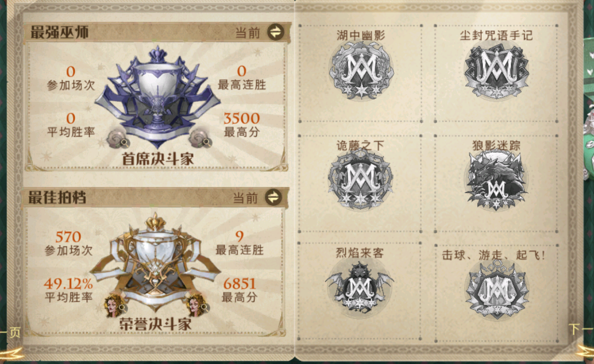This screenshot has width=594, height=364.
Task: Go to the previous page (上一页)
Action: 10,333
